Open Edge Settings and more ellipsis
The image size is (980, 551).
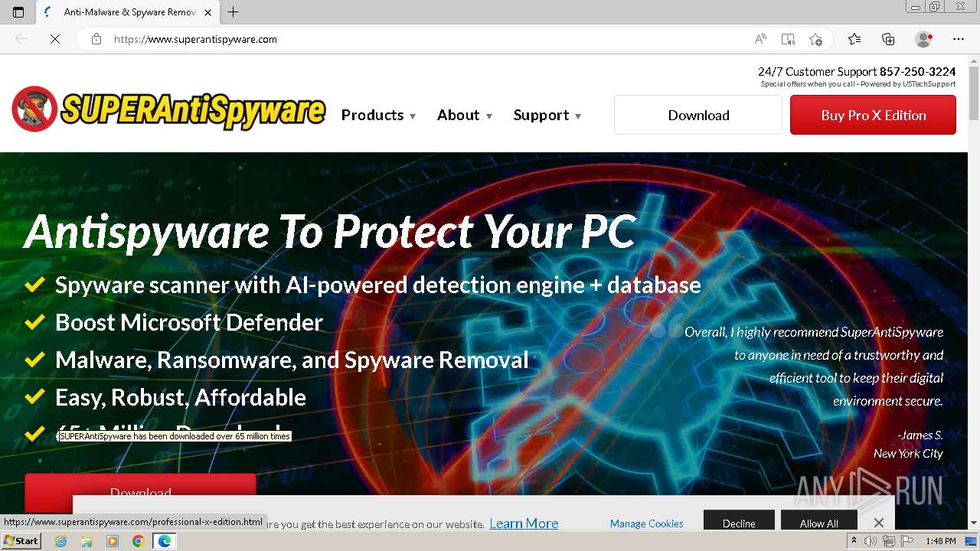point(959,39)
